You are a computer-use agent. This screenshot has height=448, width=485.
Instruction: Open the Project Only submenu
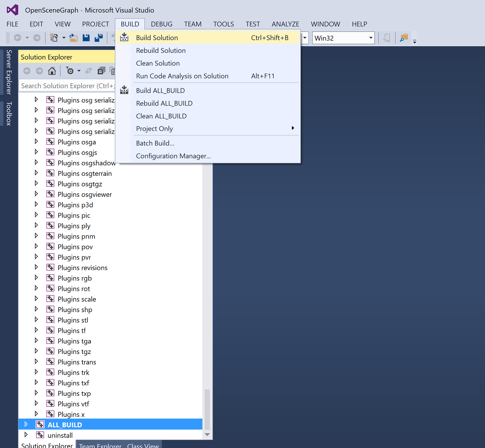(x=208, y=129)
